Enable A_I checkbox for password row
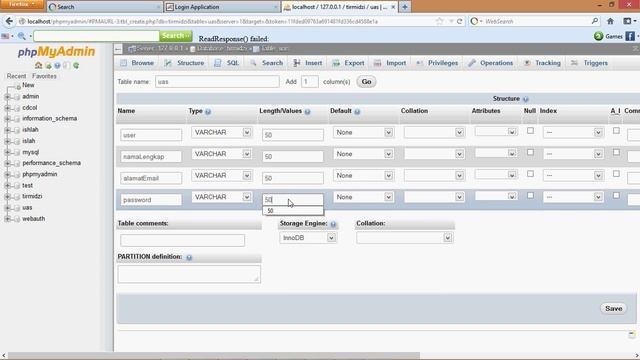 616,196
